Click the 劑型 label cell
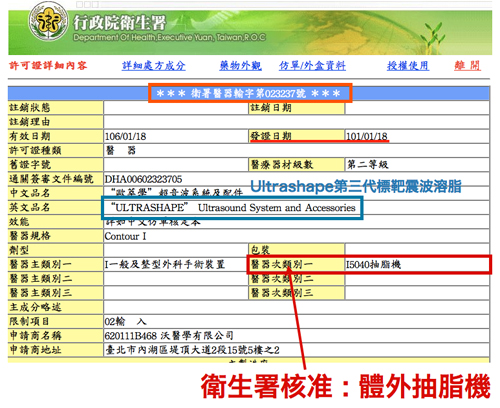This screenshot has height=408, width=500. click(56, 250)
